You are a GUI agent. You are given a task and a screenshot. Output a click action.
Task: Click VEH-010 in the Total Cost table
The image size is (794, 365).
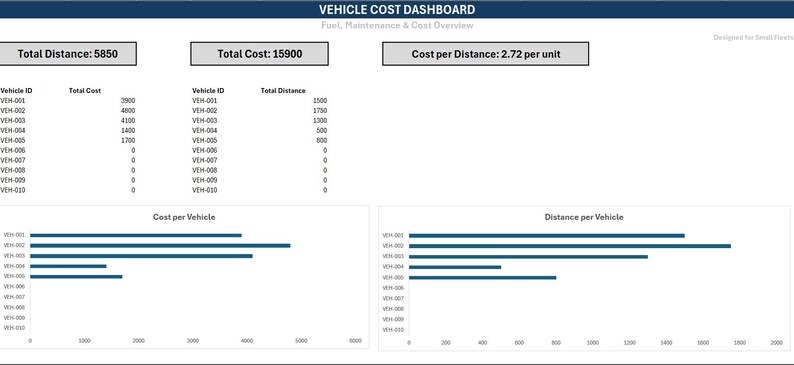(13, 190)
